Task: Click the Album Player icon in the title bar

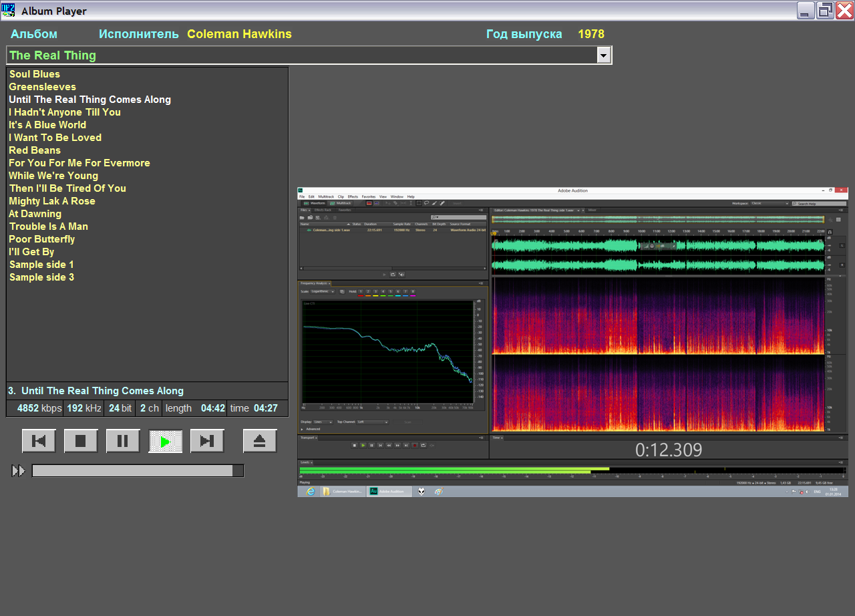Action: (x=8, y=10)
